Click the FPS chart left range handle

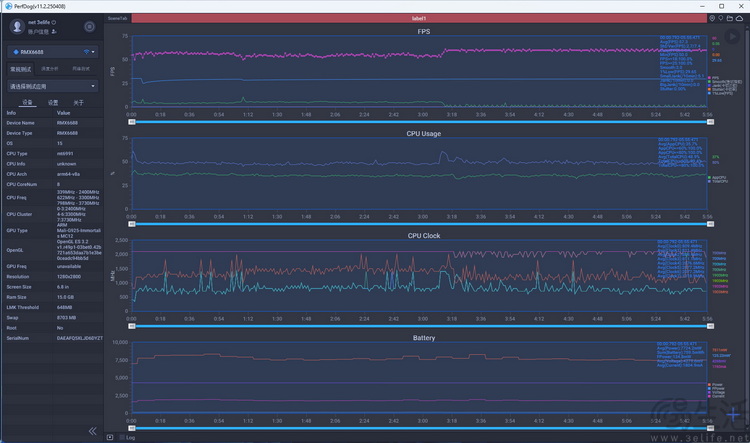pyautogui.click(x=132, y=122)
